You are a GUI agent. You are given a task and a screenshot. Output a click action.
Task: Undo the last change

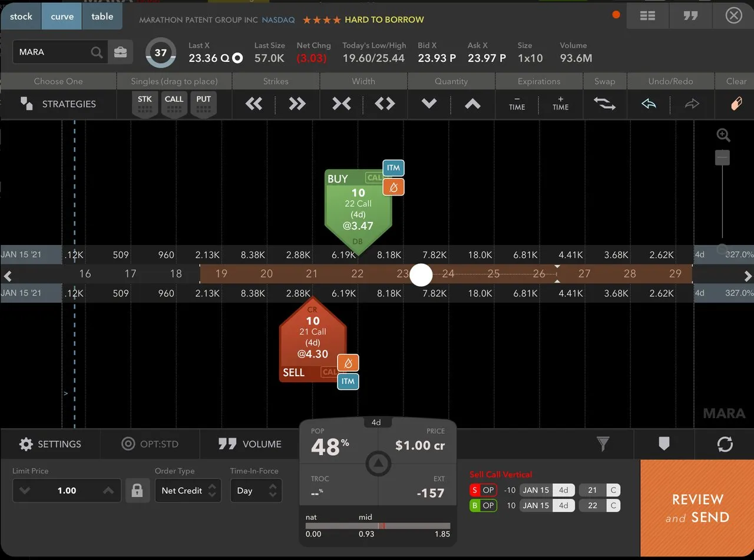pos(649,104)
